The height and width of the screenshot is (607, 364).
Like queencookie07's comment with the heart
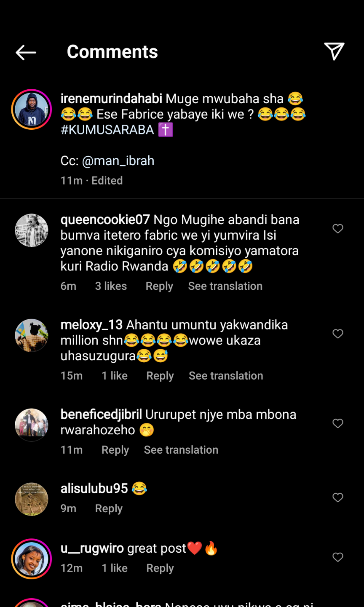coord(338,229)
